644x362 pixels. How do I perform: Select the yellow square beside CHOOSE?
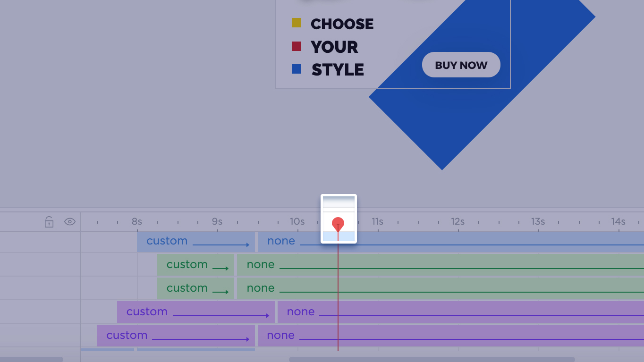(297, 23)
